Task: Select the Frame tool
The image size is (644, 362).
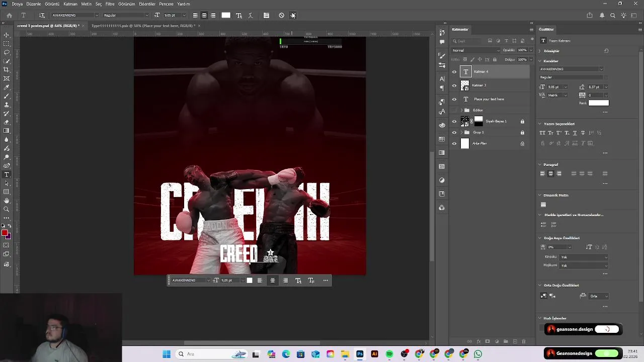Action: point(7,78)
